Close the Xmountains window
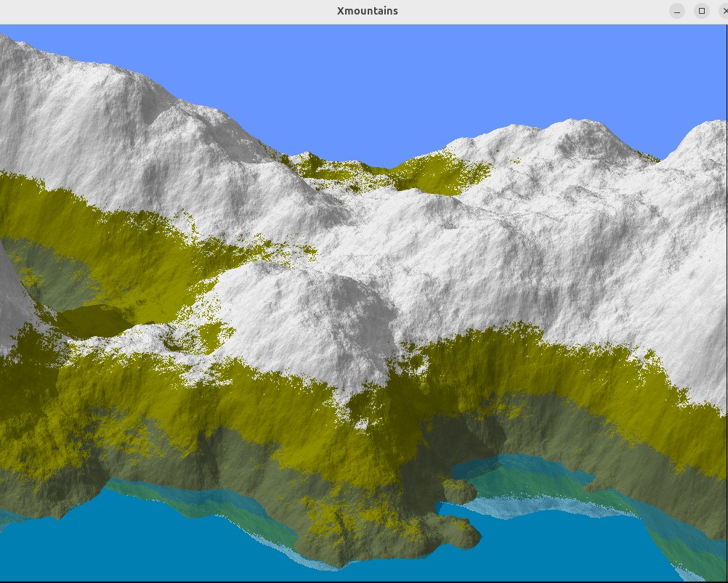The height and width of the screenshot is (583, 728). pos(722,11)
